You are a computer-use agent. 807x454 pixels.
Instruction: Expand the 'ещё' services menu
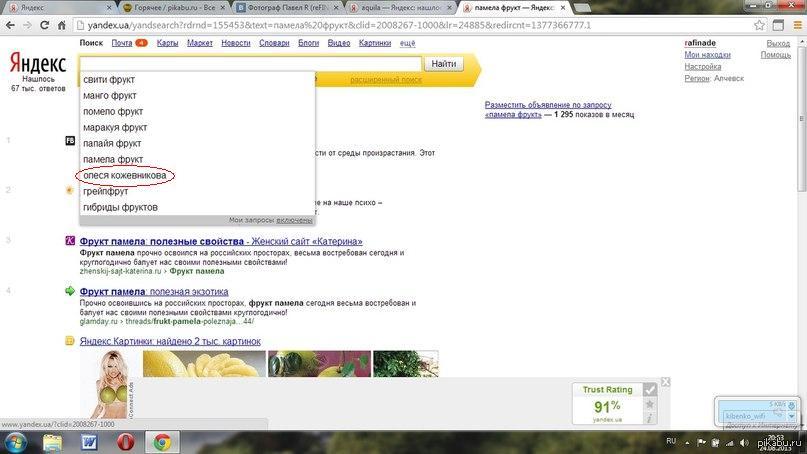pos(407,43)
